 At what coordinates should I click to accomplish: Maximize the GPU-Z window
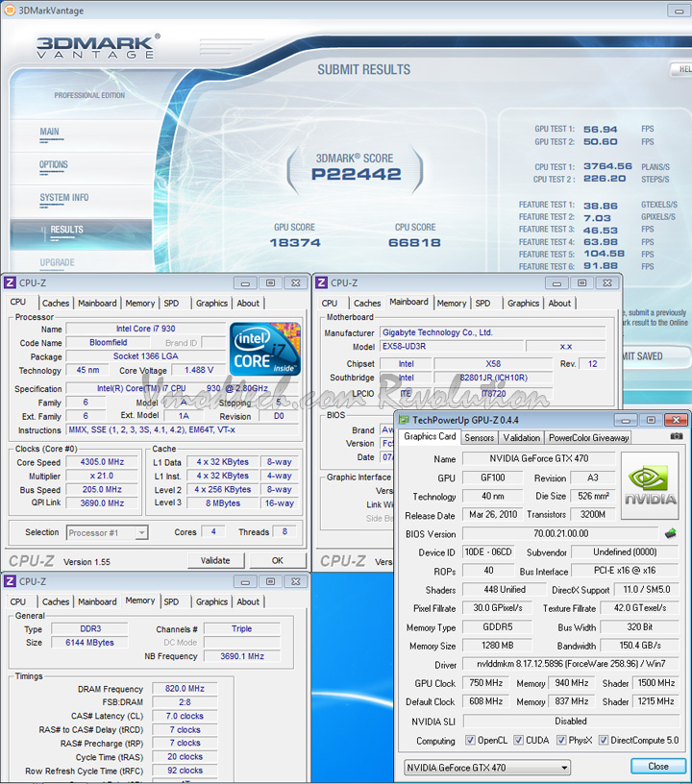click(651, 420)
